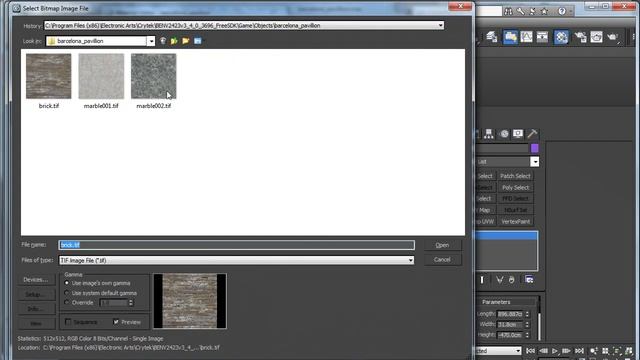Image resolution: width=640 pixels, height=360 pixels.
Task: Click the gamma Override value spinner
Action: tap(131, 302)
